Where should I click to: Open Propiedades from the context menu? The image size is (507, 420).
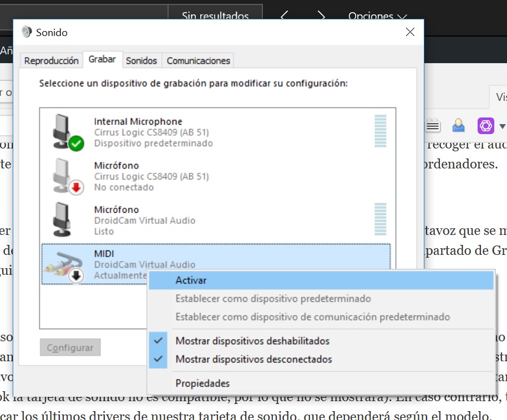click(202, 383)
